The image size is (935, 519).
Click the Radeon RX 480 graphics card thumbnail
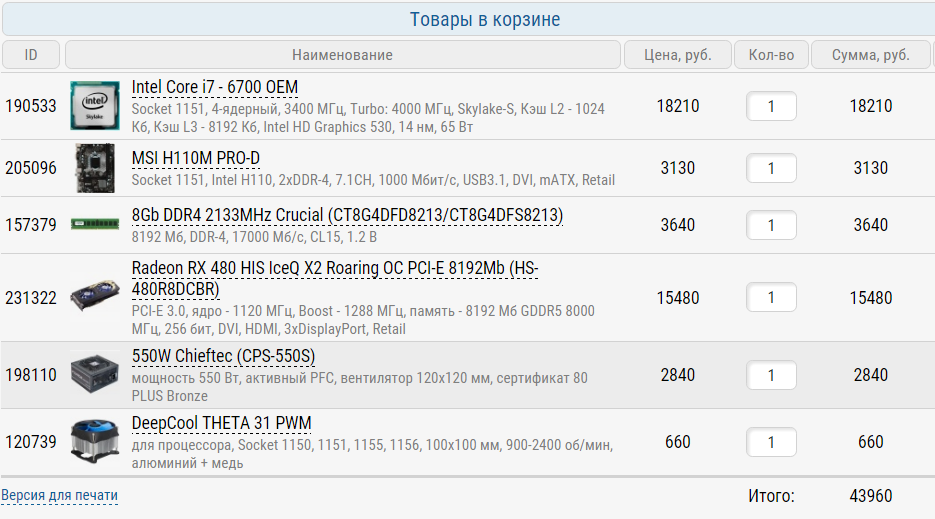(95, 295)
